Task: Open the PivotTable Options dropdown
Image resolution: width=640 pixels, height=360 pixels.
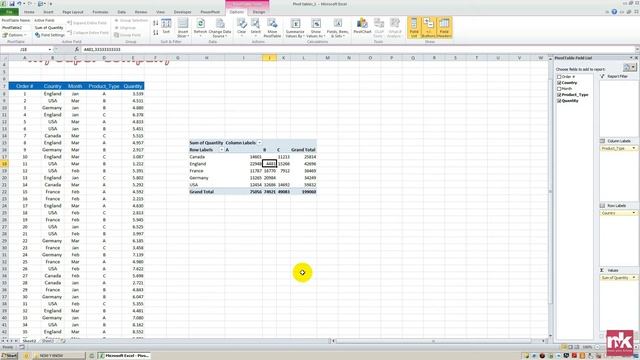Action: point(15,35)
